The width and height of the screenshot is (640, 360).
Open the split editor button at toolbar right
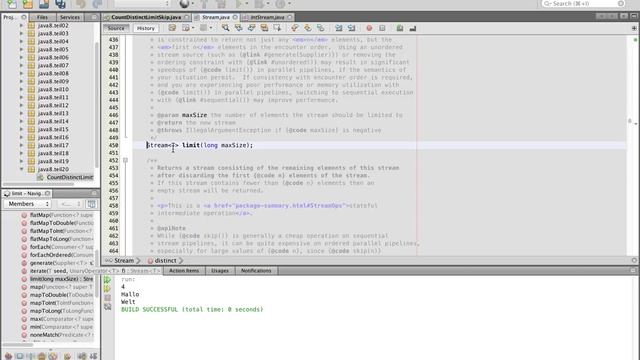[x=633, y=28]
